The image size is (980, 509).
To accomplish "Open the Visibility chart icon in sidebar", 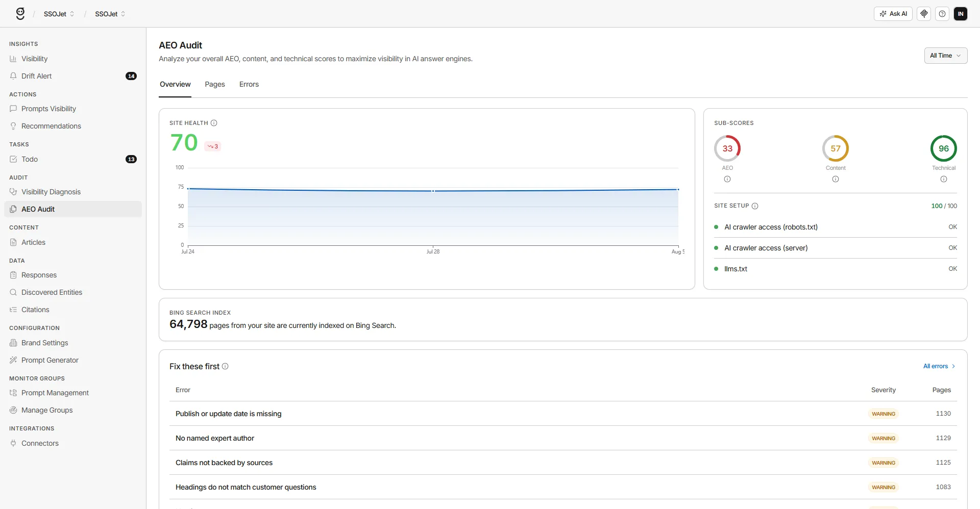I will click(13, 59).
